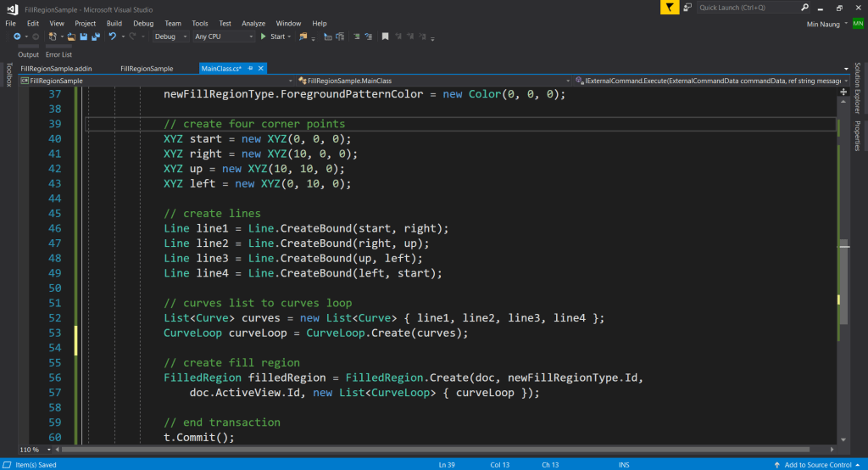
Task: Click the Save All toolbar icon
Action: click(95, 36)
